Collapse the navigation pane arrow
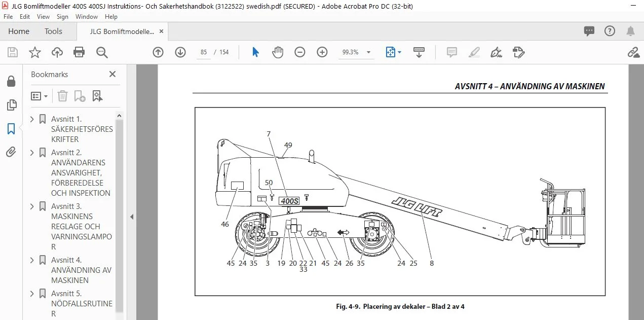Screen dimensions: 644x320 tap(132, 217)
